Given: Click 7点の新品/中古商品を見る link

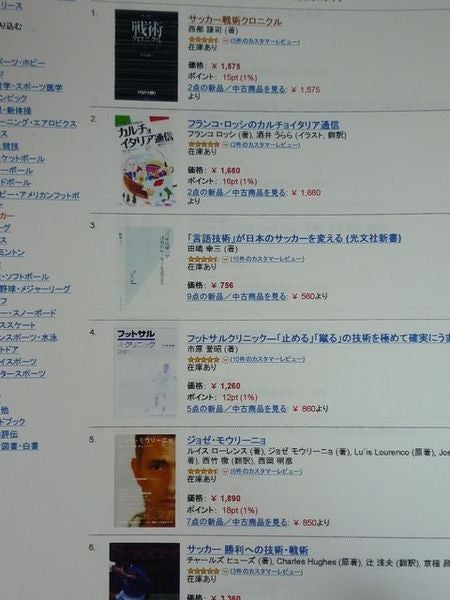Looking at the screenshot, I should [236, 522].
